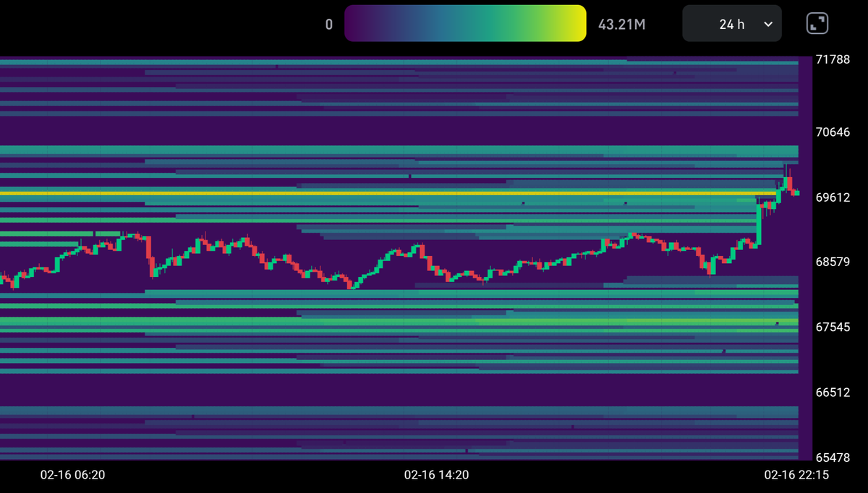Click the heatmap color gradient scale bar
868x493 pixels.
pos(465,23)
